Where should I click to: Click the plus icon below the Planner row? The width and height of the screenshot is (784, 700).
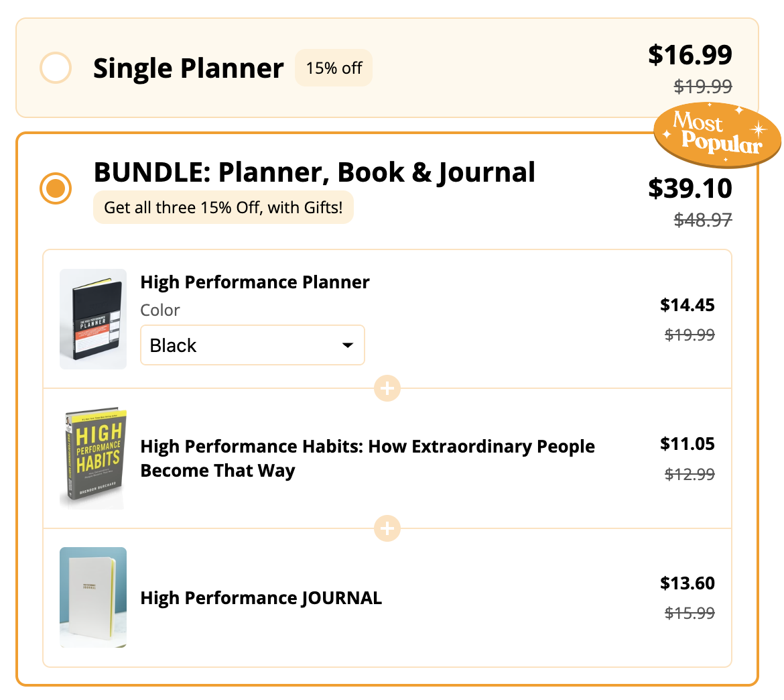pyautogui.click(x=387, y=388)
